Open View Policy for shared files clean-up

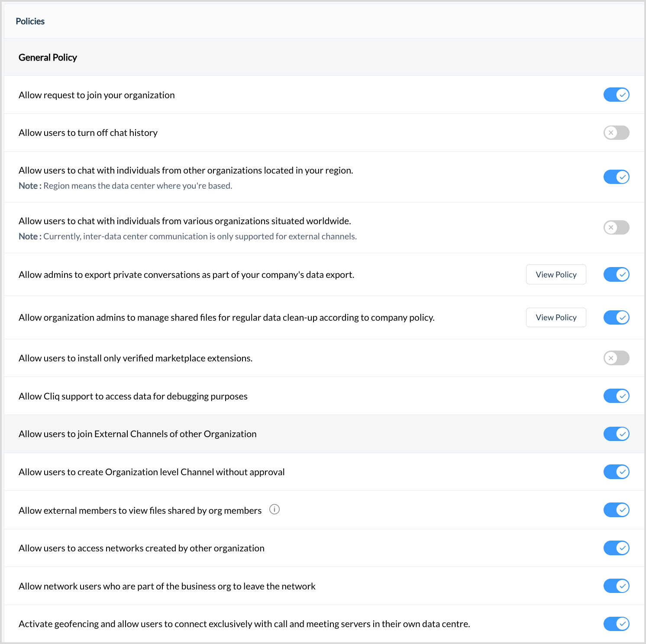(x=556, y=318)
